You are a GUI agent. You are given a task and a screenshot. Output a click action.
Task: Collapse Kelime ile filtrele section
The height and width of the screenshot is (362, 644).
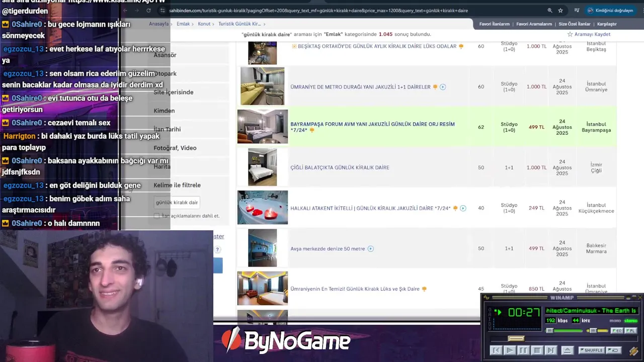[x=177, y=185]
